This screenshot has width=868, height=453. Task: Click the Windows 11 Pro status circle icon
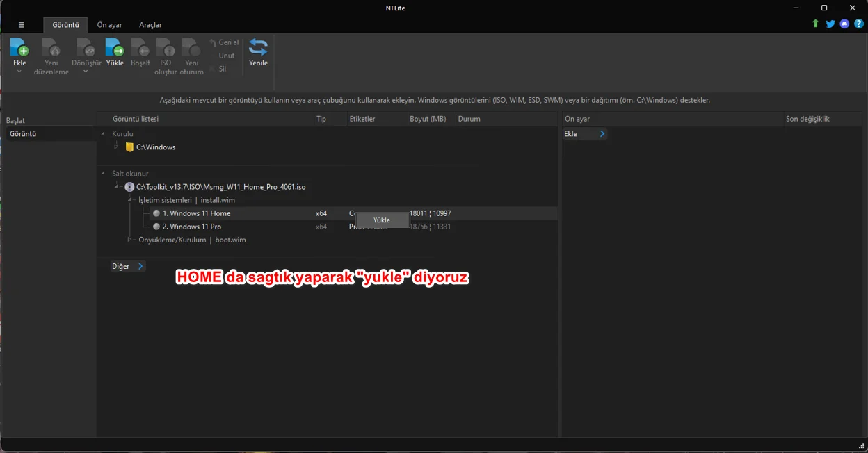(156, 226)
